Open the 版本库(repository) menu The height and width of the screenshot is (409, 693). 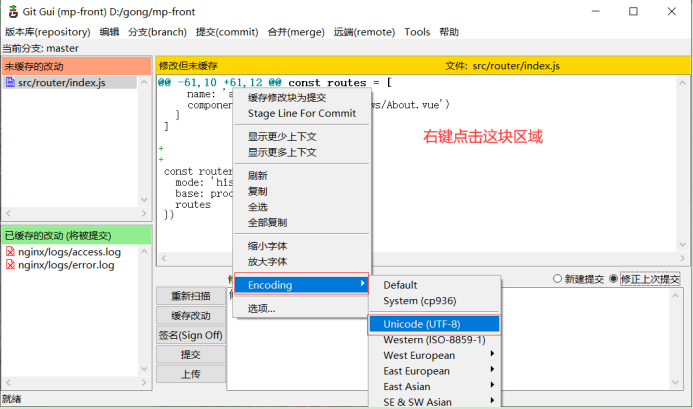point(47,32)
